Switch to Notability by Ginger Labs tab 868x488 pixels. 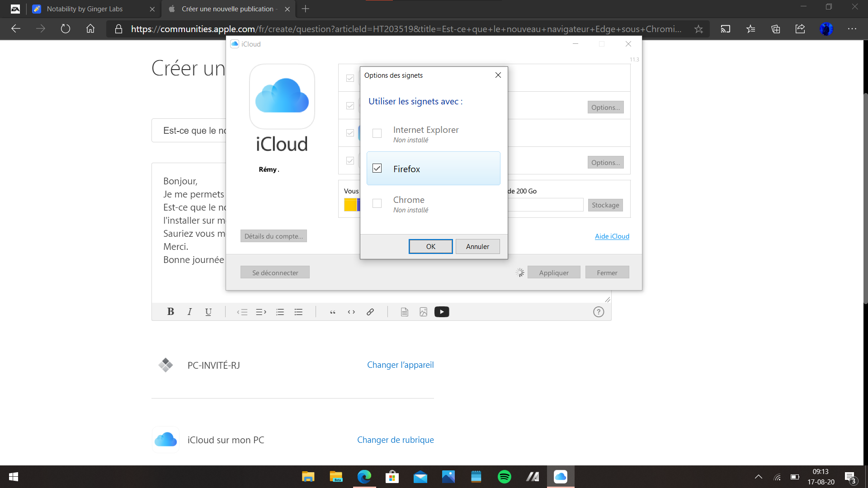coord(85,9)
